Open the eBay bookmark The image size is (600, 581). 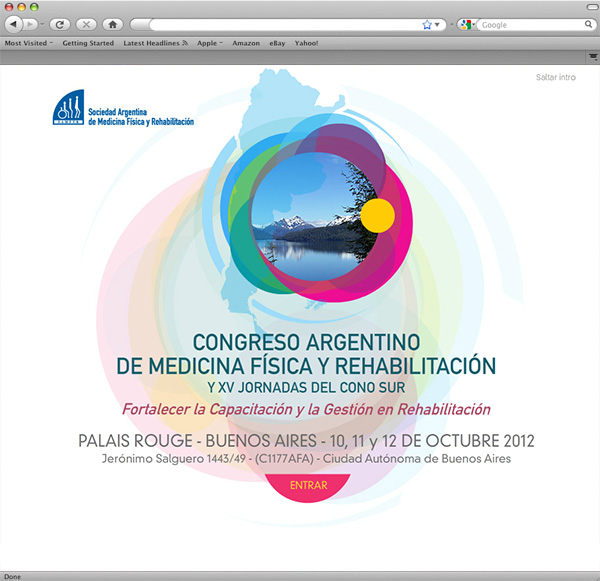click(x=279, y=44)
